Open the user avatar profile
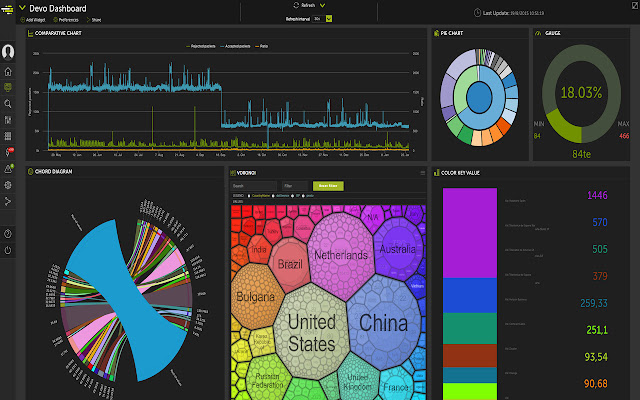Viewport: 640px width, 400px height. (x=8, y=52)
